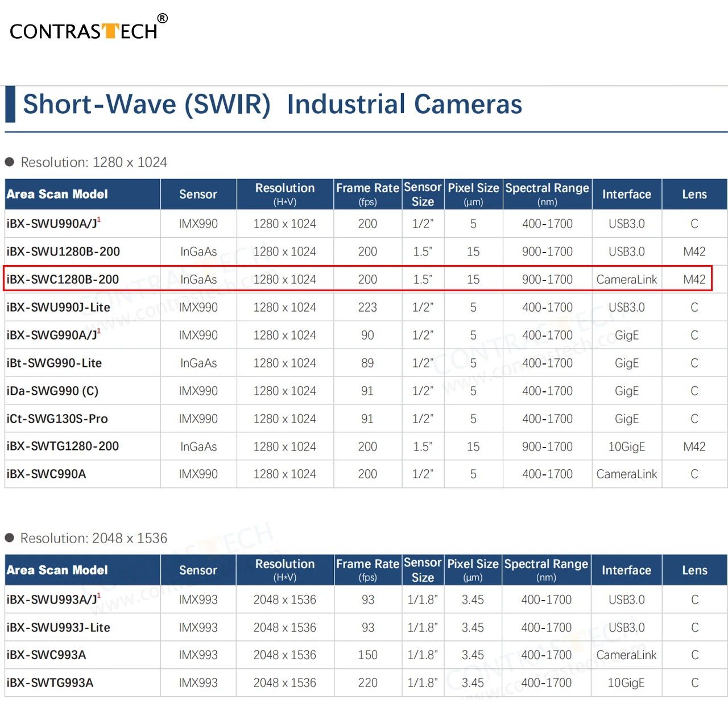Screen dimensions: 728x728
Task: Click InGaAs sensor in the iBt-SWG990-Lite row
Action: (x=198, y=363)
